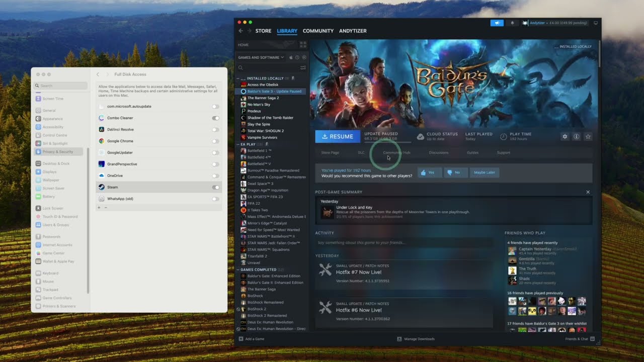This screenshot has width=644, height=362.
Task: Recommend game with Yes button
Action: pyautogui.click(x=430, y=172)
